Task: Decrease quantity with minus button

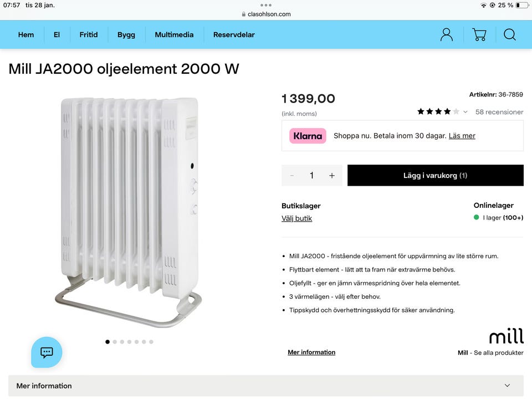Action: tap(292, 175)
